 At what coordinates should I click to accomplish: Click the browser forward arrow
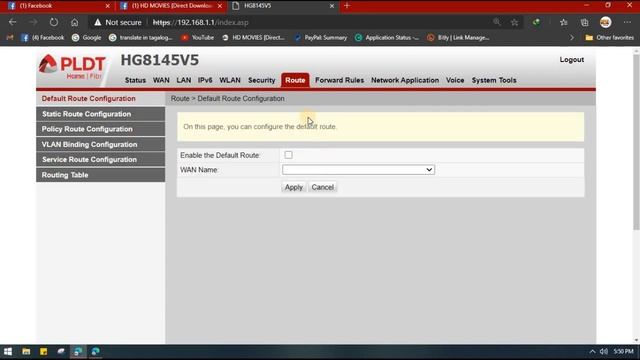(33, 22)
